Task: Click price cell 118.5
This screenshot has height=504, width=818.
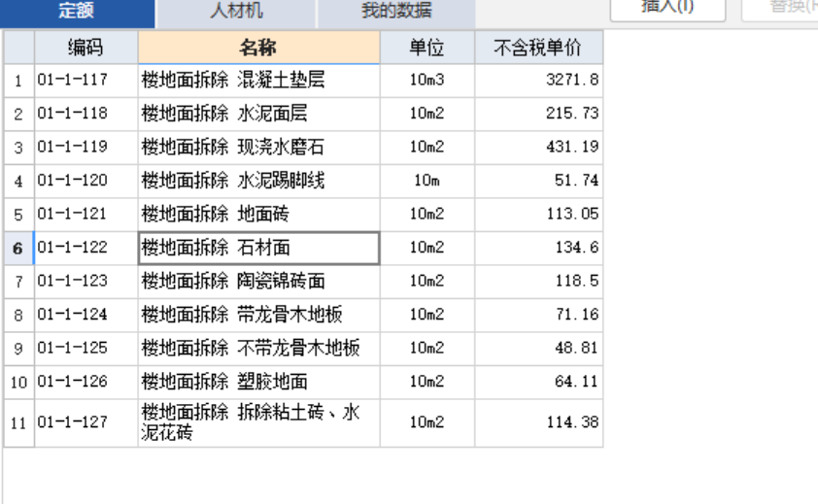Action: pyautogui.click(x=539, y=282)
